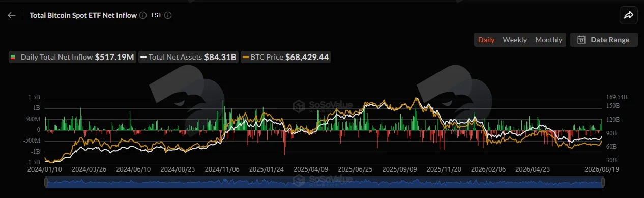Toggle Daily Total Net Inflow series
The image size is (644, 198).
point(72,57)
